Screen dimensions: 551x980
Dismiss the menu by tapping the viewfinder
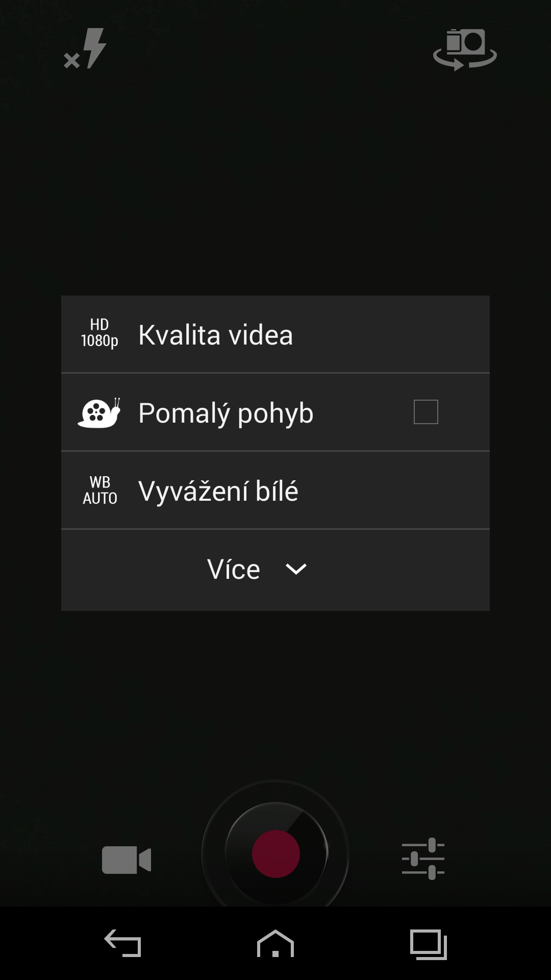(x=275, y=179)
